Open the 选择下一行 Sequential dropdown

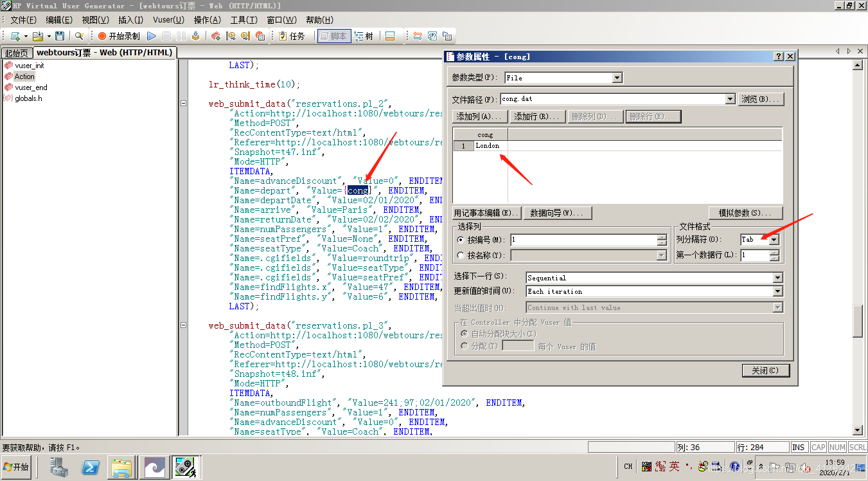(x=778, y=278)
